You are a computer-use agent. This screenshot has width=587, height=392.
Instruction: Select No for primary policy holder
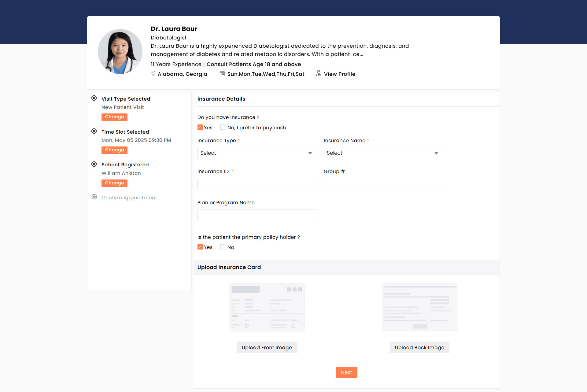[x=223, y=247]
